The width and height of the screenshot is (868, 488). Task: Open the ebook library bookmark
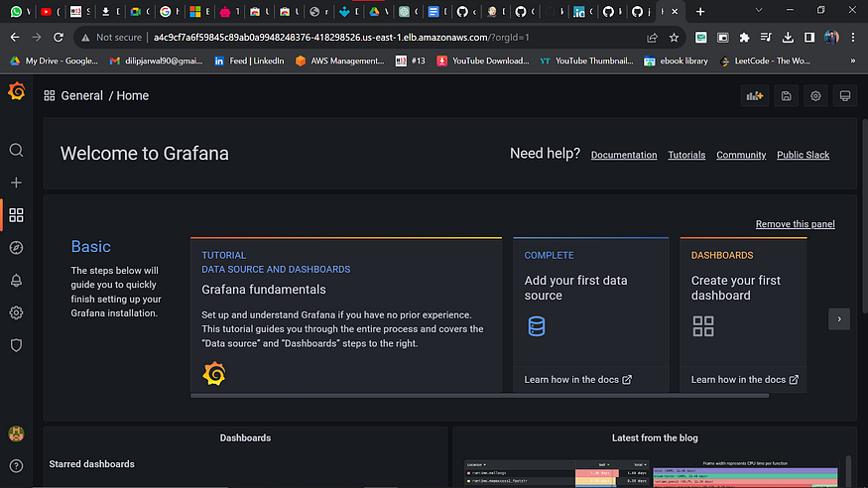(676, 61)
